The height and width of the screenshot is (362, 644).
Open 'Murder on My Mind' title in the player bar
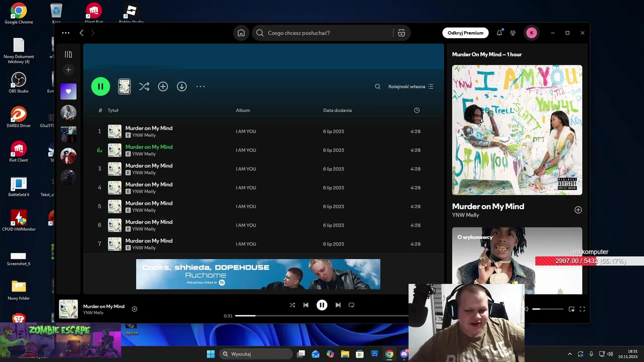coord(104,306)
